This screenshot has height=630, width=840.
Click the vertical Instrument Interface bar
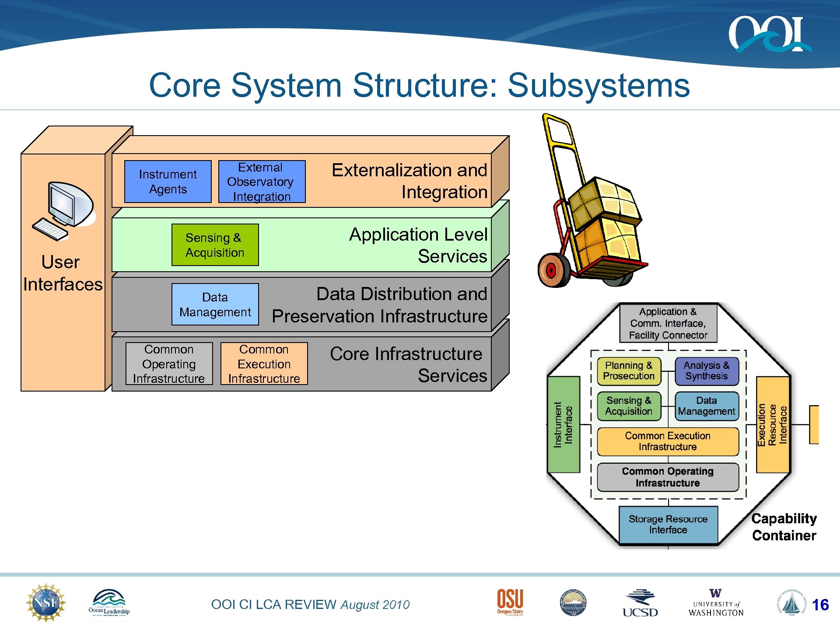tap(563, 424)
